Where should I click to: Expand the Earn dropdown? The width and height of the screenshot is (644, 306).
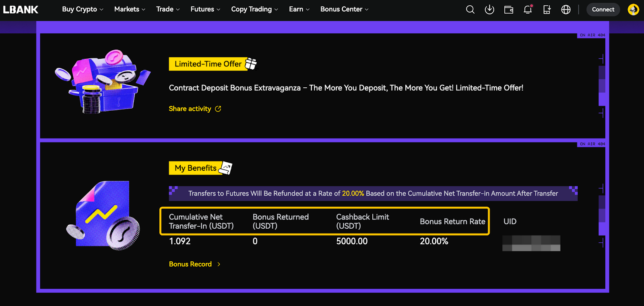[299, 9]
